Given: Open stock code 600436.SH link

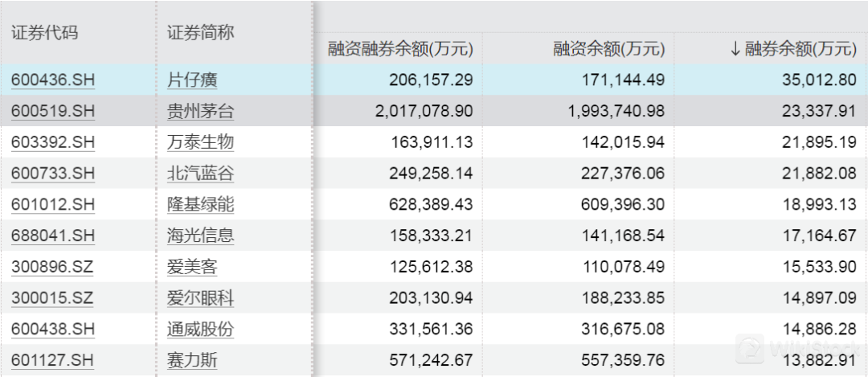Looking at the screenshot, I should pyautogui.click(x=53, y=80).
